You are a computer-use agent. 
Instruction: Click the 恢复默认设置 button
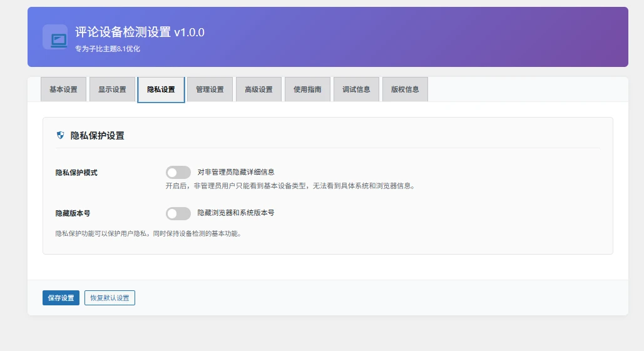click(x=110, y=298)
